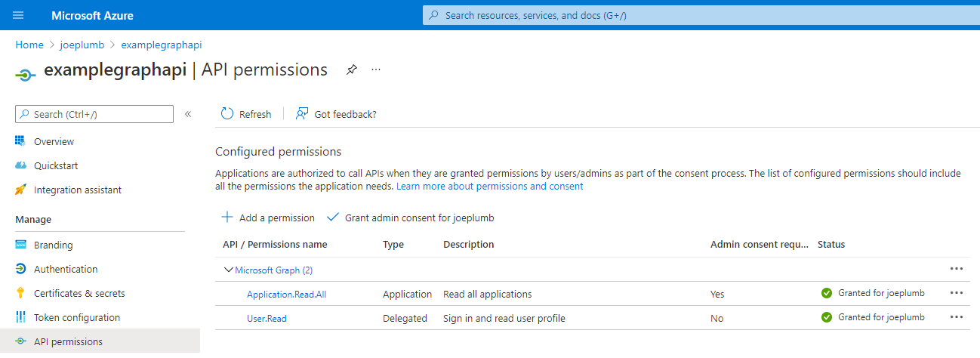This screenshot has width=980, height=358.
Task: Click the green status icon for User.Read
Action: (827, 317)
